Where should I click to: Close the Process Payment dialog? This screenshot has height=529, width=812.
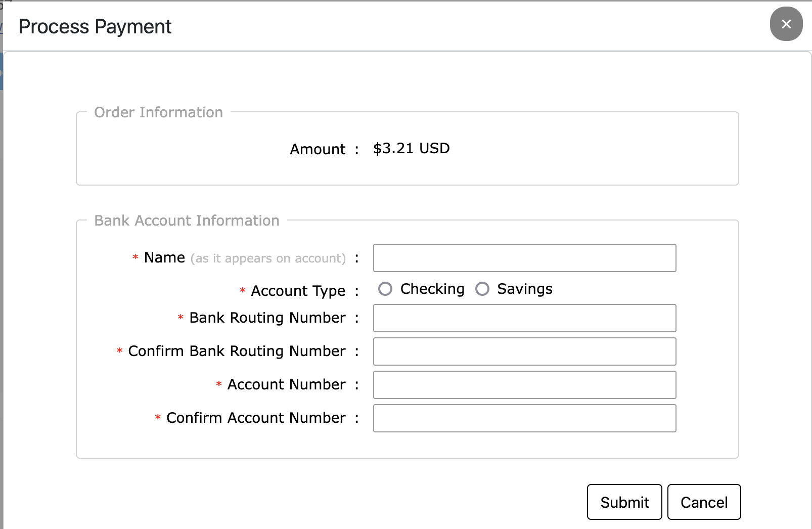786,24
